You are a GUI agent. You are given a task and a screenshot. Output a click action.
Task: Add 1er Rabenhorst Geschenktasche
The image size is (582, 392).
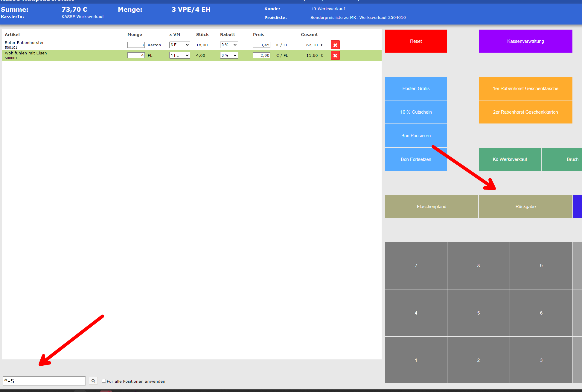(x=525, y=89)
